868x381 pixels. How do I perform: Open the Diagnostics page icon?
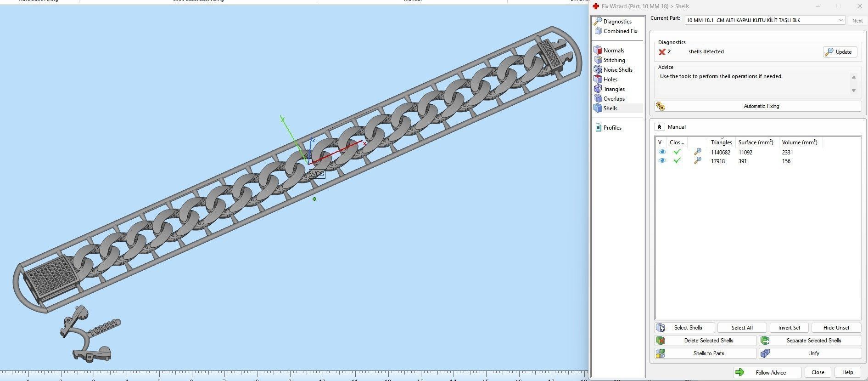(598, 21)
